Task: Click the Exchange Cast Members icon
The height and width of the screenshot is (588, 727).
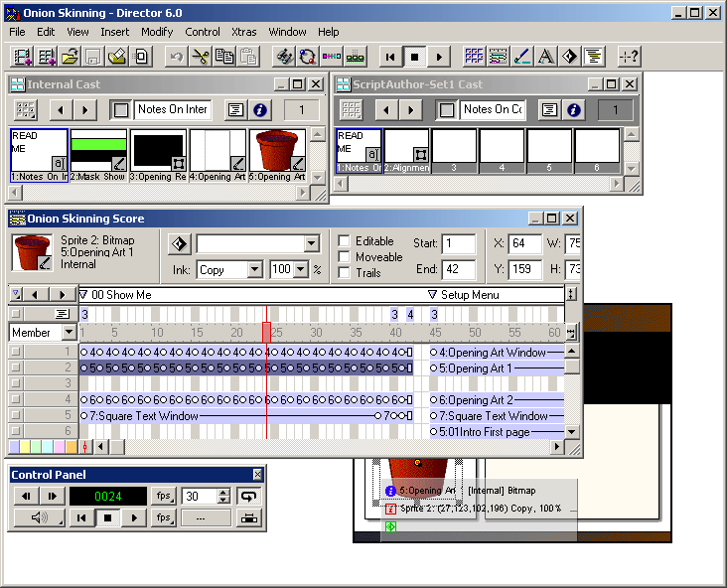Action: pos(308,57)
